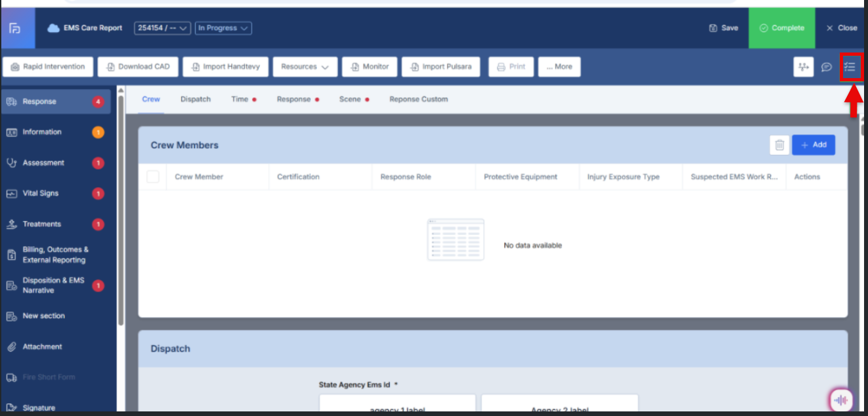Click the checklist icon highlighted in red

[x=850, y=67]
